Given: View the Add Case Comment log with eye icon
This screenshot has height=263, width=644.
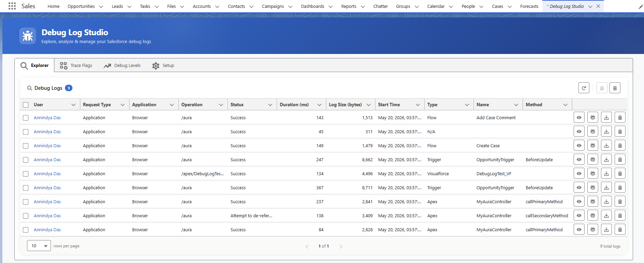Looking at the screenshot, I should (579, 117).
